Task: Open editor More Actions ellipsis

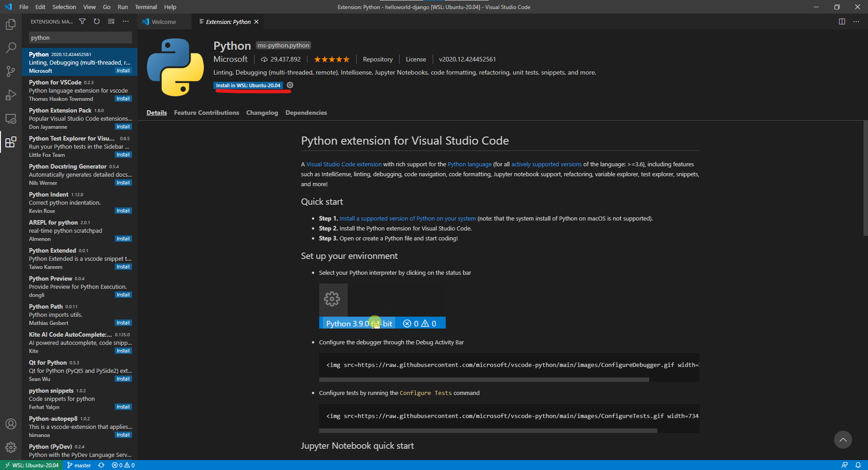Action: (x=856, y=21)
